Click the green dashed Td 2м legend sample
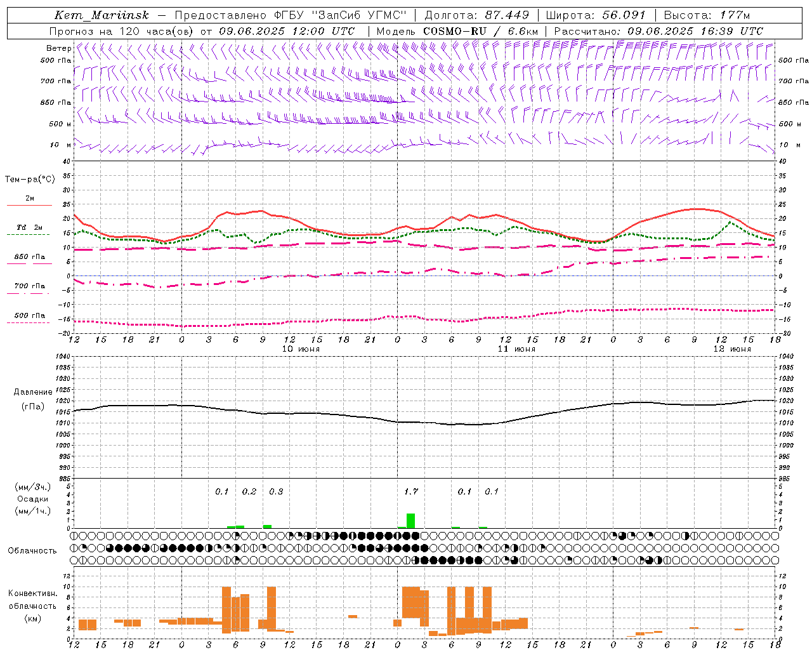The height and width of the screenshot is (650, 812). [28, 235]
